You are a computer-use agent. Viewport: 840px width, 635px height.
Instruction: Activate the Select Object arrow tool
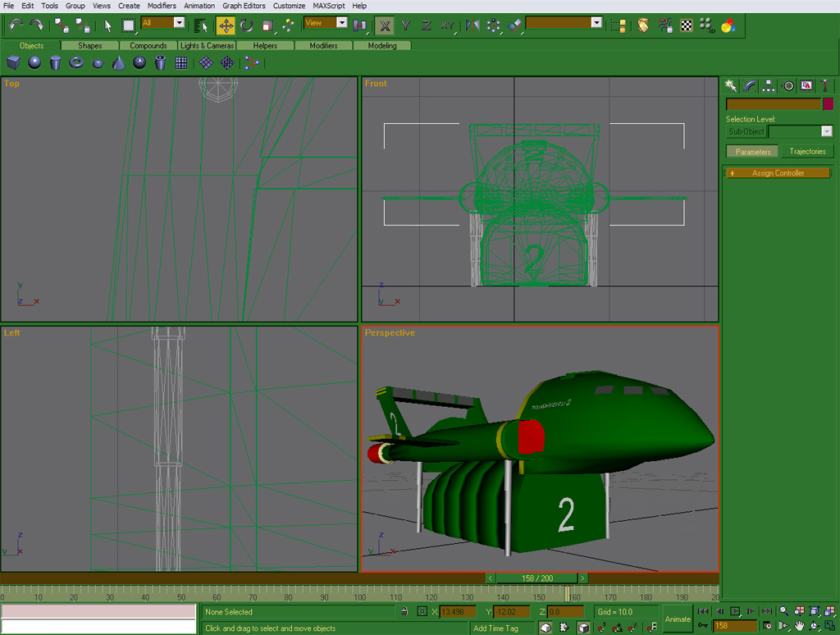[107, 25]
